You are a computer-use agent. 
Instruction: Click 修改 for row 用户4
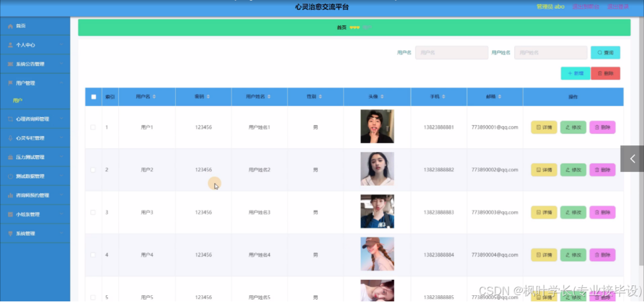pyautogui.click(x=573, y=255)
